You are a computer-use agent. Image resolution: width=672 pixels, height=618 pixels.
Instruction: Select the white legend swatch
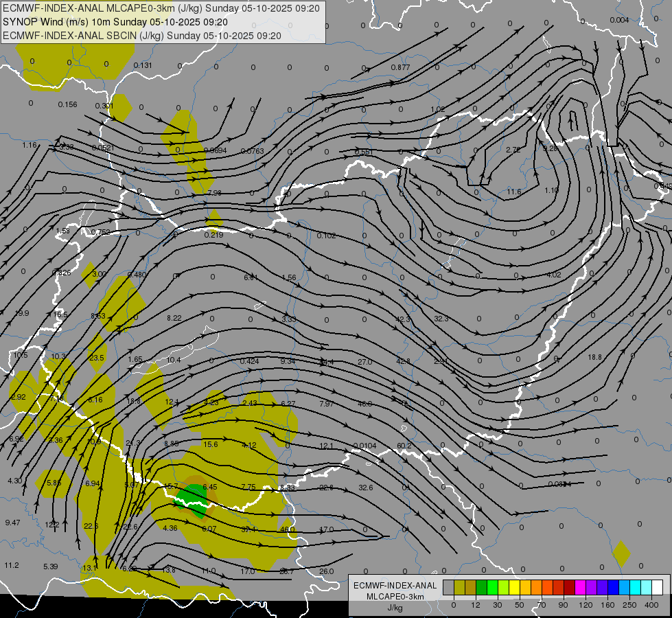click(658, 588)
